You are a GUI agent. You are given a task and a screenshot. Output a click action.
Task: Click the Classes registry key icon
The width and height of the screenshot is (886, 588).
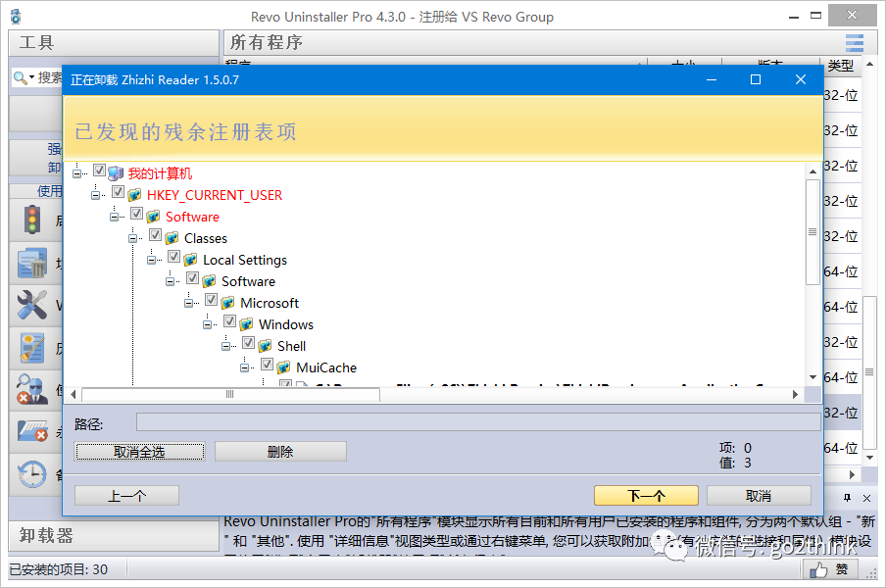[x=172, y=238]
